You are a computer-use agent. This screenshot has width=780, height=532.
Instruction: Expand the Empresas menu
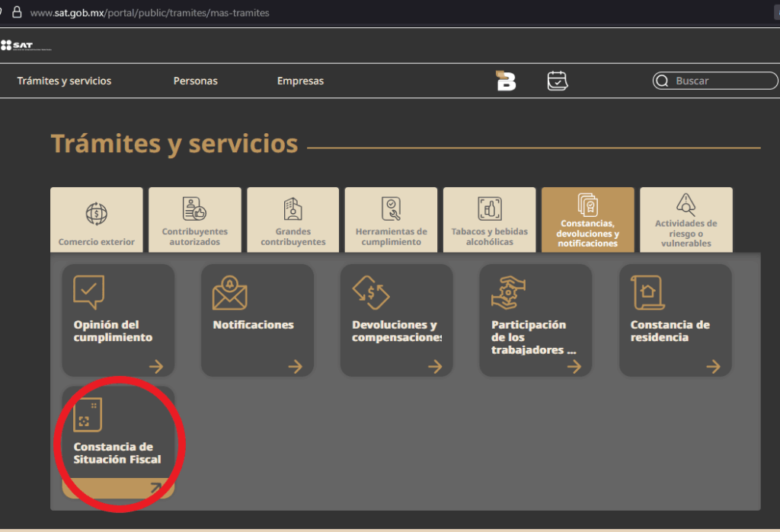click(300, 81)
